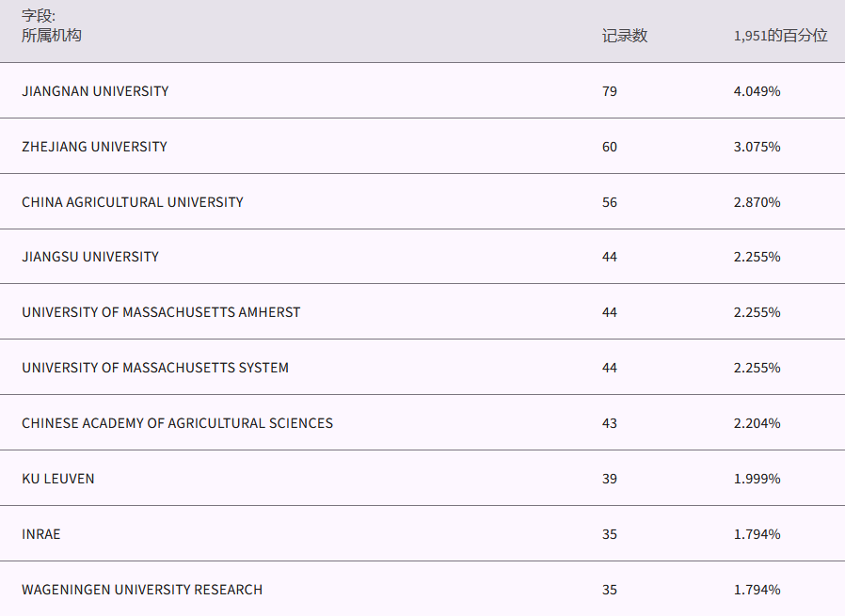The height and width of the screenshot is (616, 845).
Task: Select the INRAE institution row
Action: (41, 534)
